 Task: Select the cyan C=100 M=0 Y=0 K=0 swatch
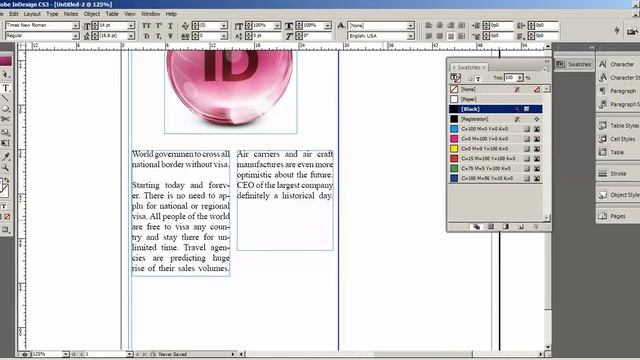point(496,129)
